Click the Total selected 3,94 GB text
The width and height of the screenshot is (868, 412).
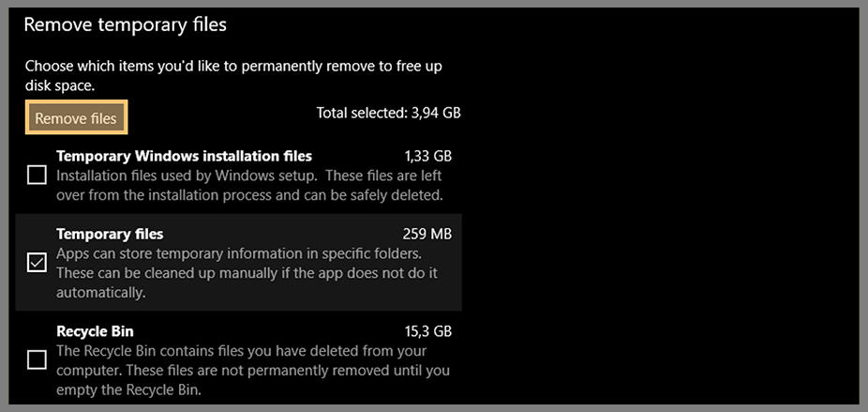[x=389, y=114]
